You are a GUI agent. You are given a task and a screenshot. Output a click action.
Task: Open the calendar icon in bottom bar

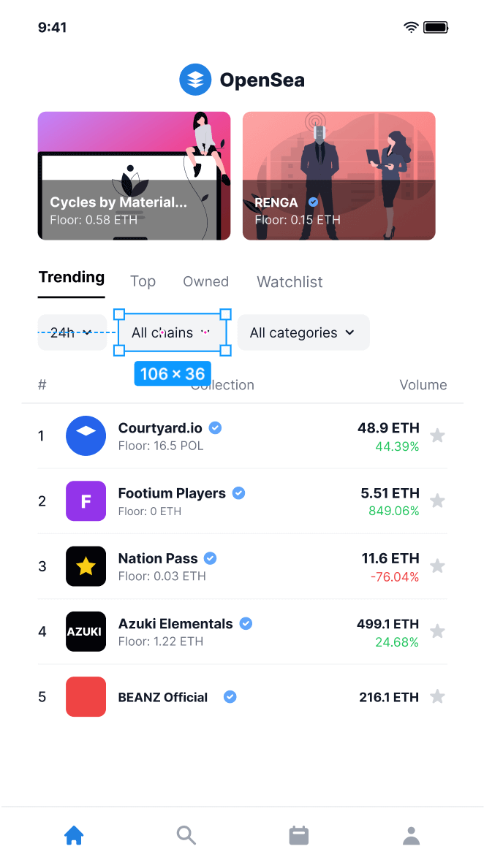[299, 835]
